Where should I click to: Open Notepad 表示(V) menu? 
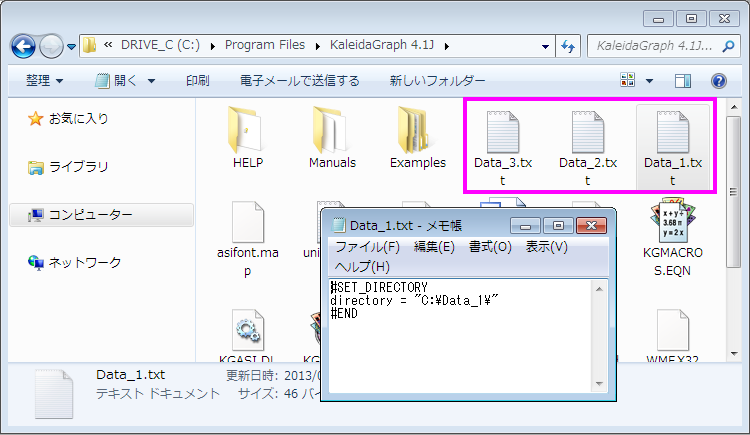546,247
